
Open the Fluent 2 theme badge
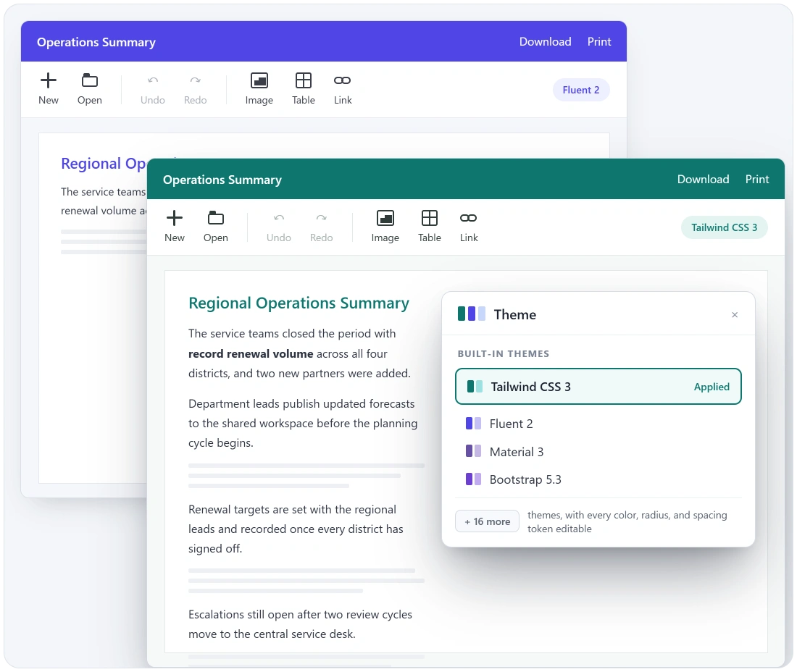[x=580, y=90]
